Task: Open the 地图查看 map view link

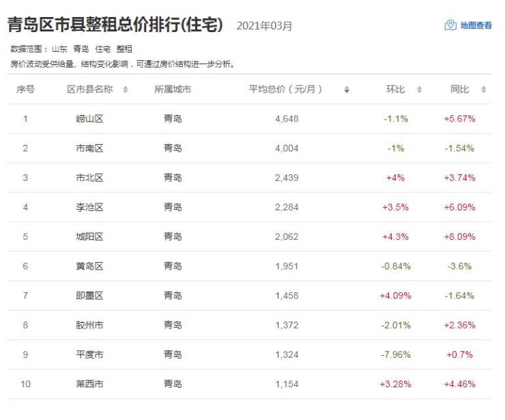Action: pos(468,25)
